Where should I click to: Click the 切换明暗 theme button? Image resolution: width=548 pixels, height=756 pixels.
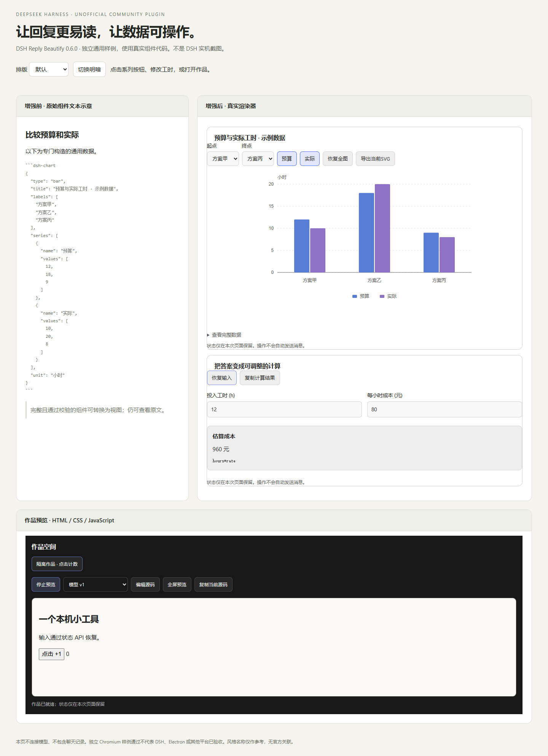coord(89,69)
